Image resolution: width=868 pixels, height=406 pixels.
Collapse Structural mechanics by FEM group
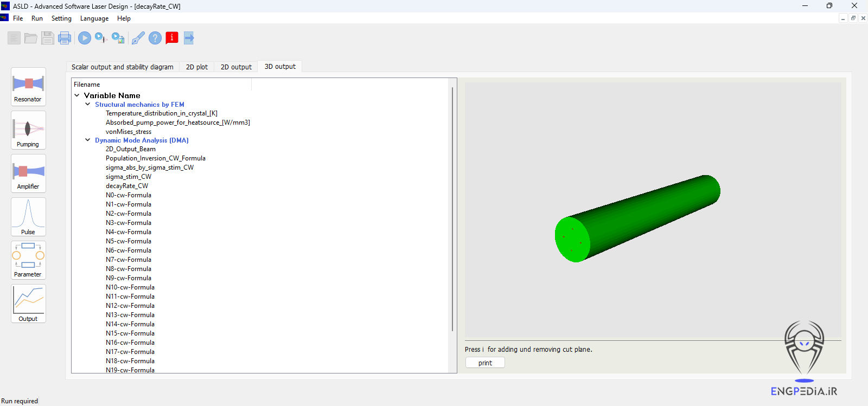88,105
